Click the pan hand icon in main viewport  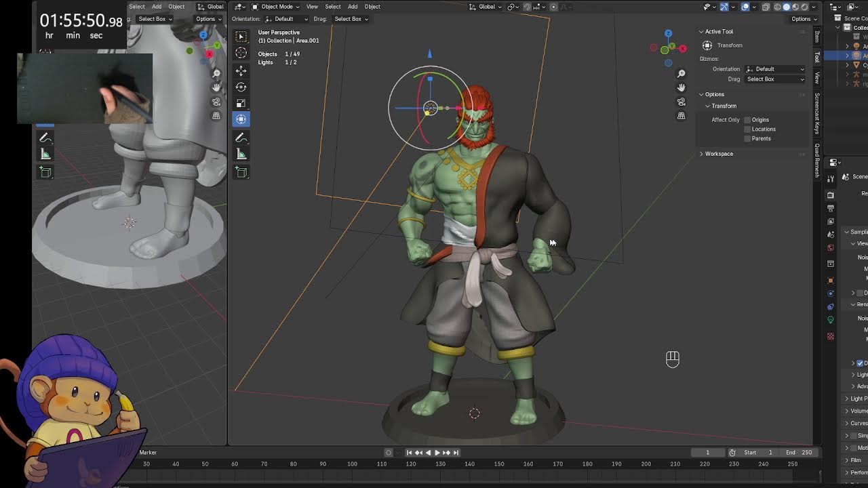point(682,87)
